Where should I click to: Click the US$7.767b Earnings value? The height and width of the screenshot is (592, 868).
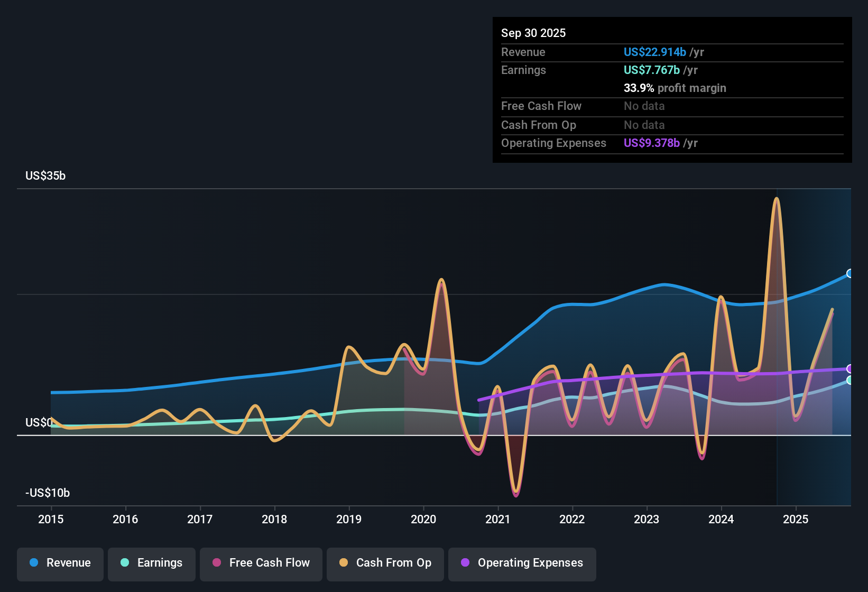pos(651,70)
